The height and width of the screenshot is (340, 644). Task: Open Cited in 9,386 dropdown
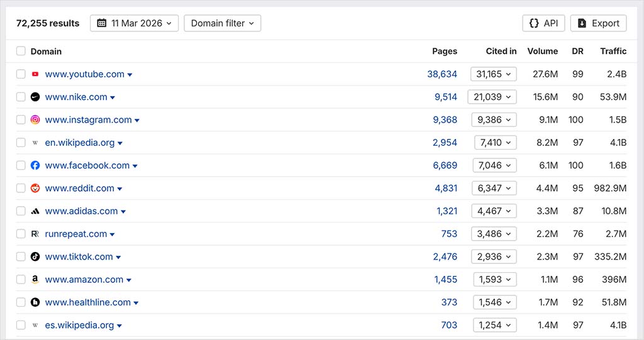(x=494, y=119)
